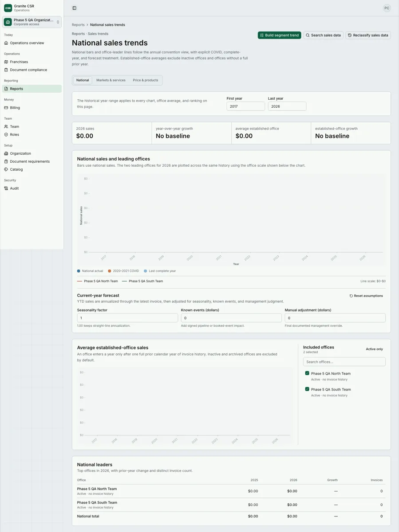This screenshot has height=532, width=399.
Task: Click Reclassify sales data button
Action: pos(368,35)
